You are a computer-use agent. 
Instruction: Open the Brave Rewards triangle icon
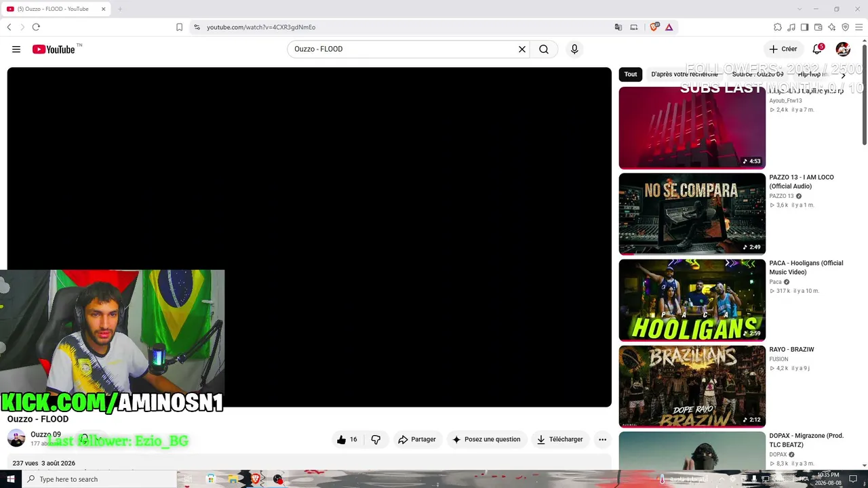click(669, 27)
